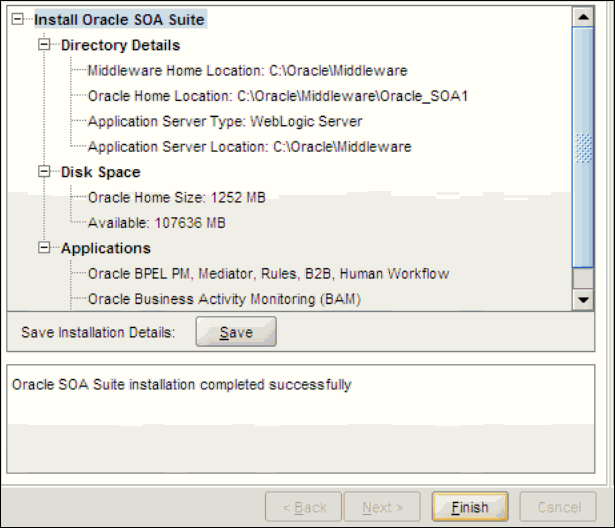The image size is (615, 528).
Task: Select the Oracle Home Location entry
Action: point(278,97)
